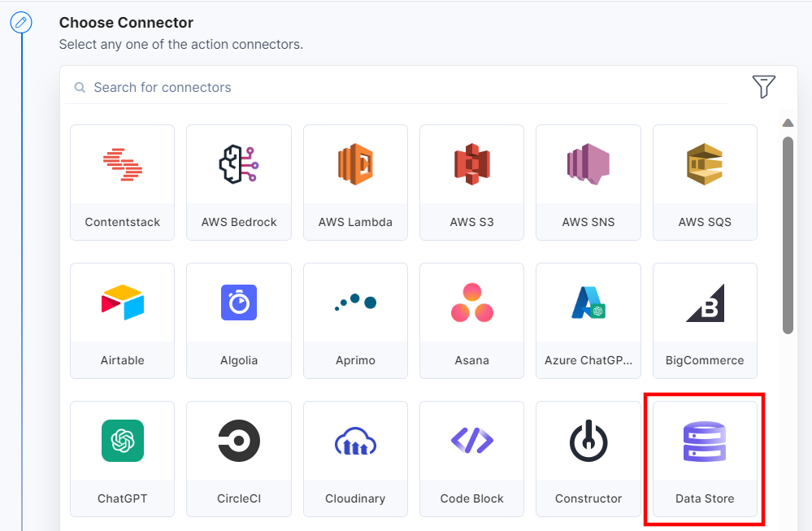
Task: Choose the Constructor connector icon
Action: coord(588,441)
